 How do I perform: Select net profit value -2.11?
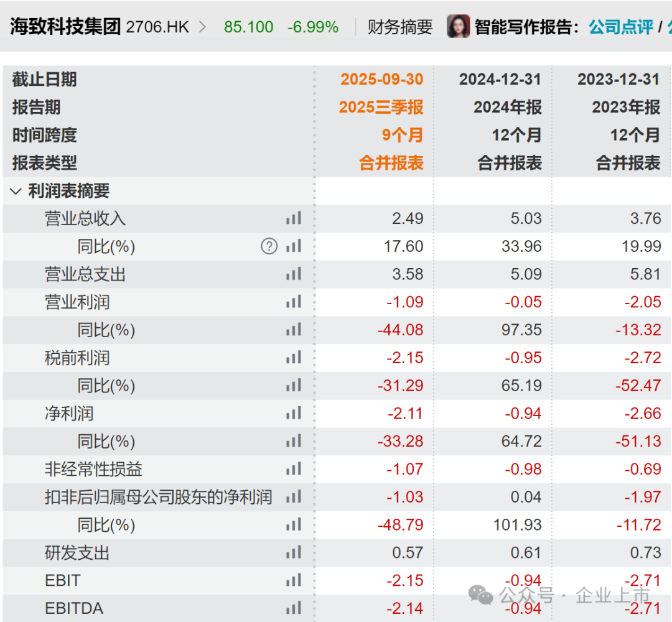[x=406, y=414]
